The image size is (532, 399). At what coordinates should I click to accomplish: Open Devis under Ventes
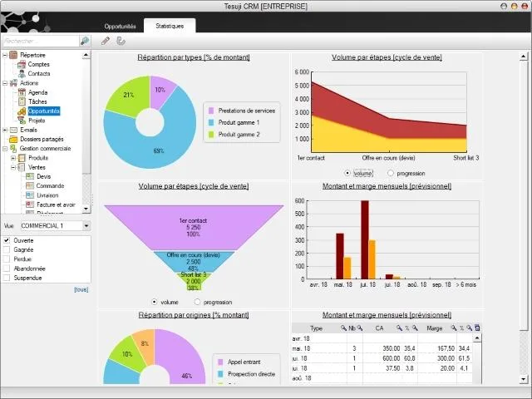coord(44,176)
